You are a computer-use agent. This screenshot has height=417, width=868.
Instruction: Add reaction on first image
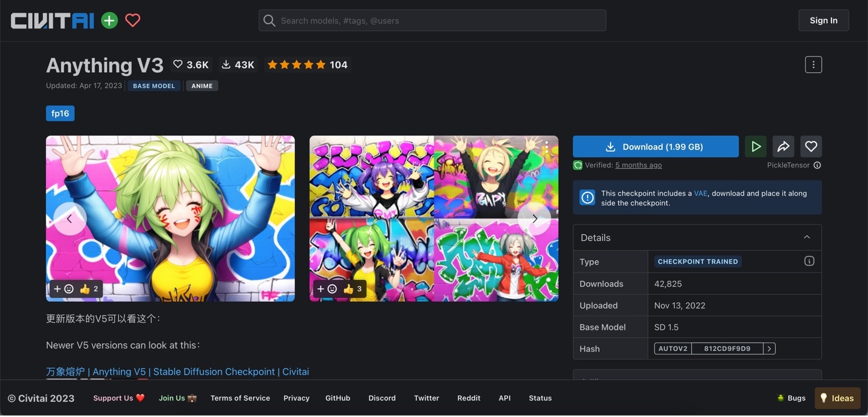[x=63, y=289]
